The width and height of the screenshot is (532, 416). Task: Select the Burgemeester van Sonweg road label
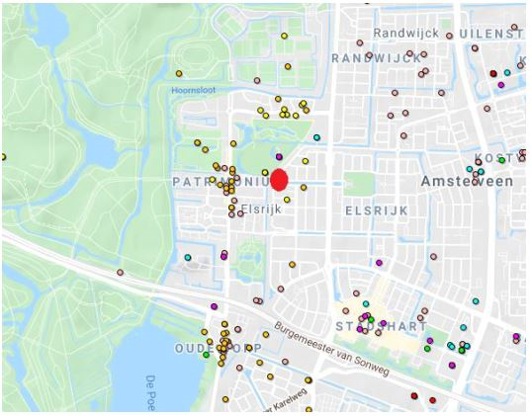(331, 349)
